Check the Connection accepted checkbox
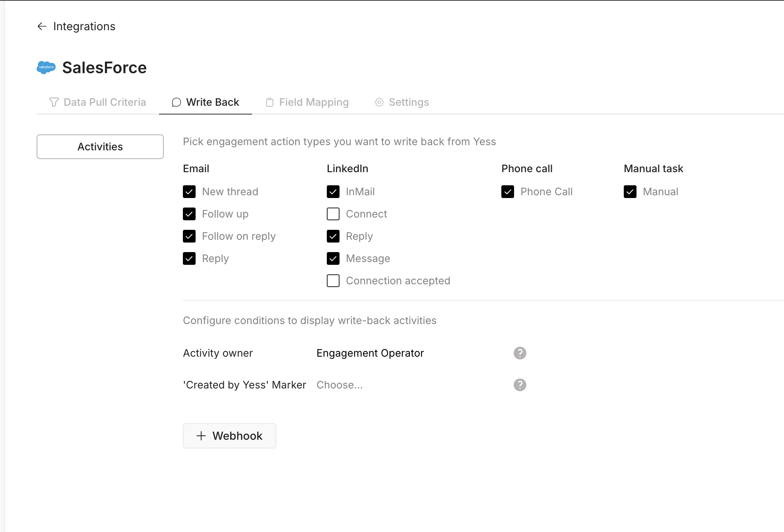Viewport: 784px width, 532px height. click(x=333, y=281)
